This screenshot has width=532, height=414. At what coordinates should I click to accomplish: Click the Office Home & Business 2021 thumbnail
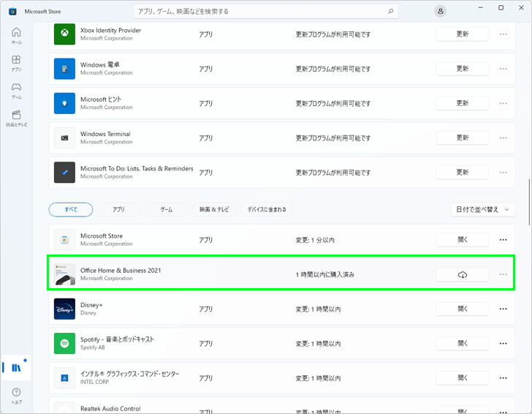[x=64, y=274]
